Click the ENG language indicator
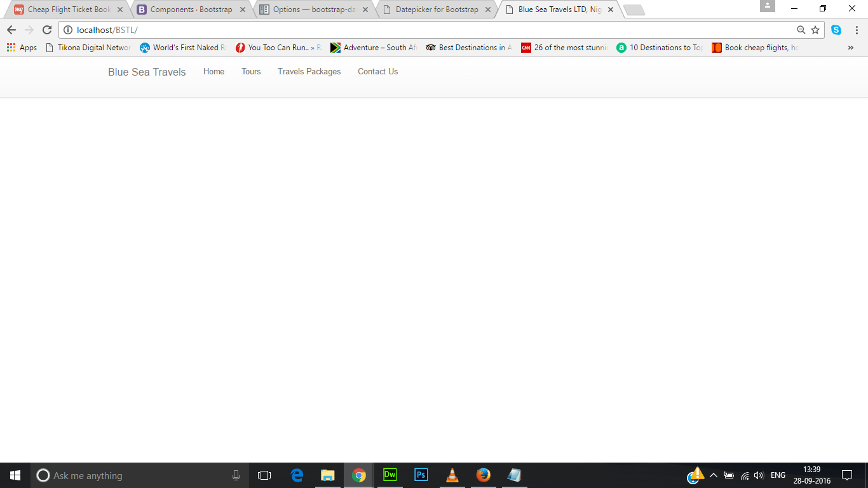The image size is (868, 488). coord(778,475)
